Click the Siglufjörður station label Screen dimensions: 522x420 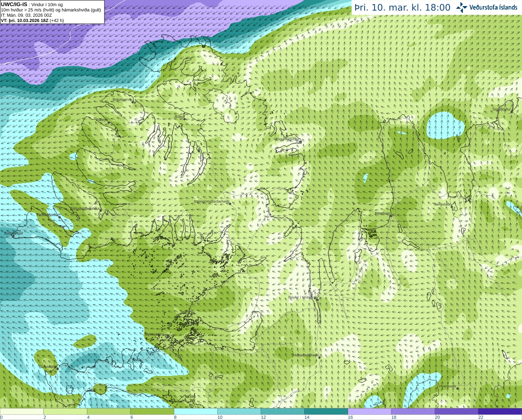pos(502,109)
